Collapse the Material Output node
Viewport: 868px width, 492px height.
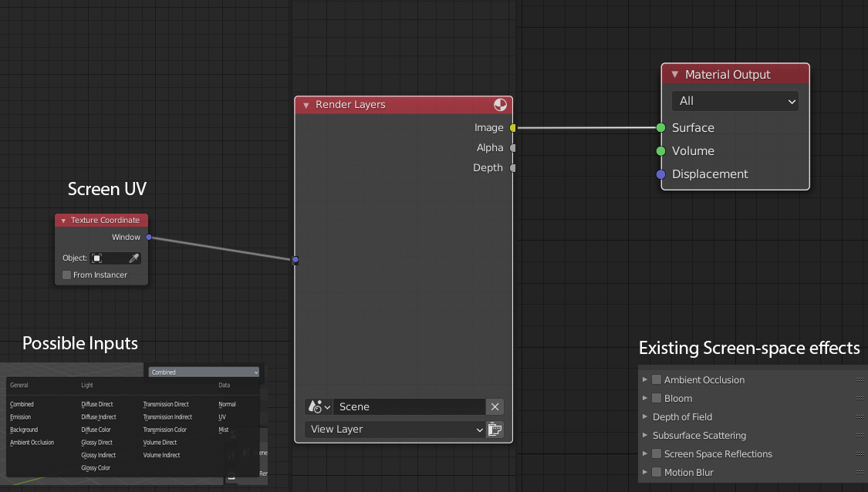tap(675, 74)
